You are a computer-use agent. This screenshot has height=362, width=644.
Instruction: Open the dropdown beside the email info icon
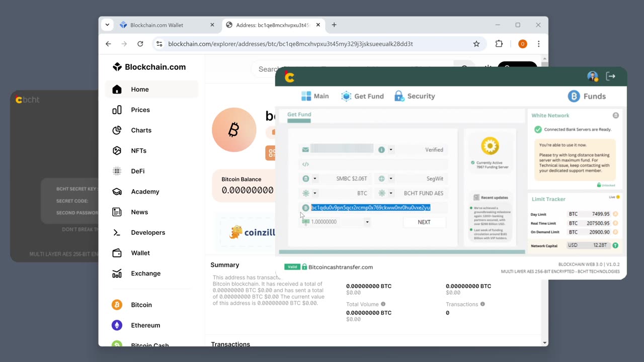(391, 150)
